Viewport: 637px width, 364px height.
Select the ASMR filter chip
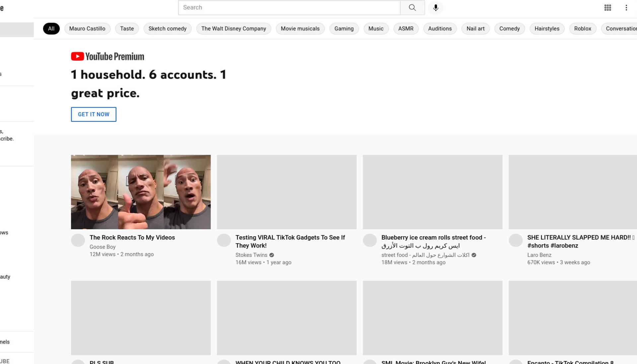pos(406,29)
